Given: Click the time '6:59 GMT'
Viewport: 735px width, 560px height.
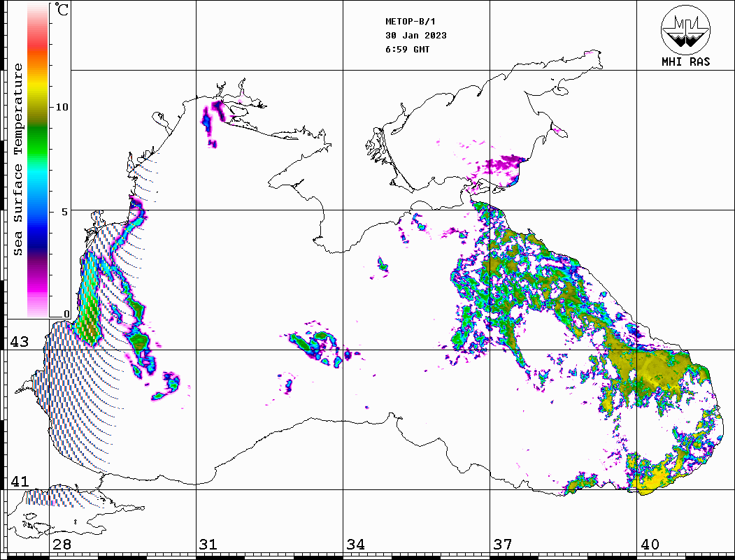Looking at the screenshot, I should pos(407,50).
